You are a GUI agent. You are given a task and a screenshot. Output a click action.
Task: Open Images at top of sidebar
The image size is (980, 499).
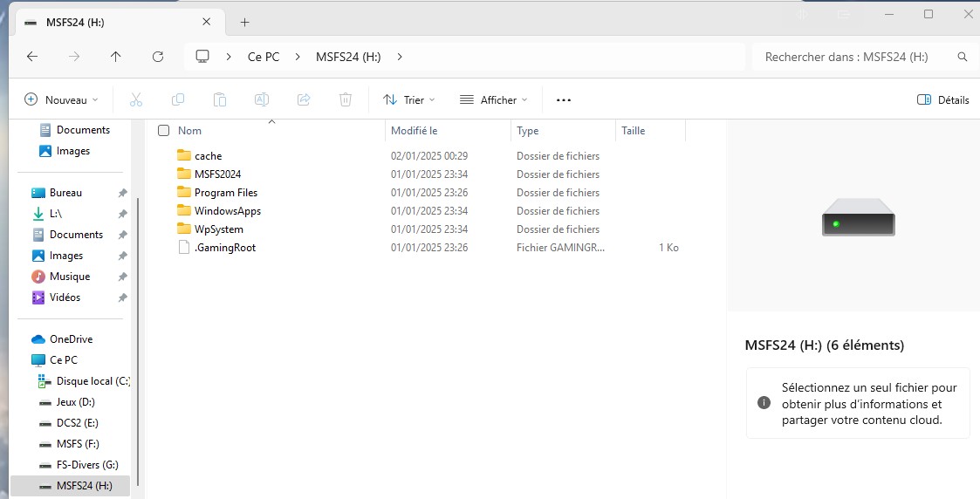(x=65, y=151)
